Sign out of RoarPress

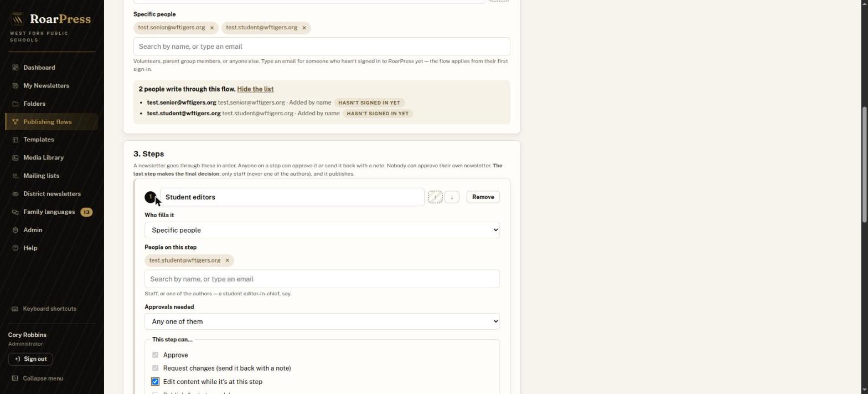30,359
